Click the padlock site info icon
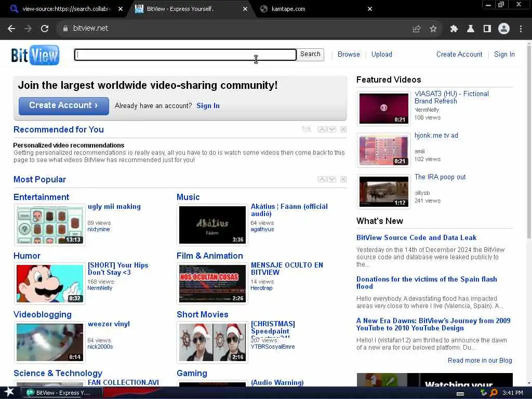The image size is (532, 399). coord(65,29)
